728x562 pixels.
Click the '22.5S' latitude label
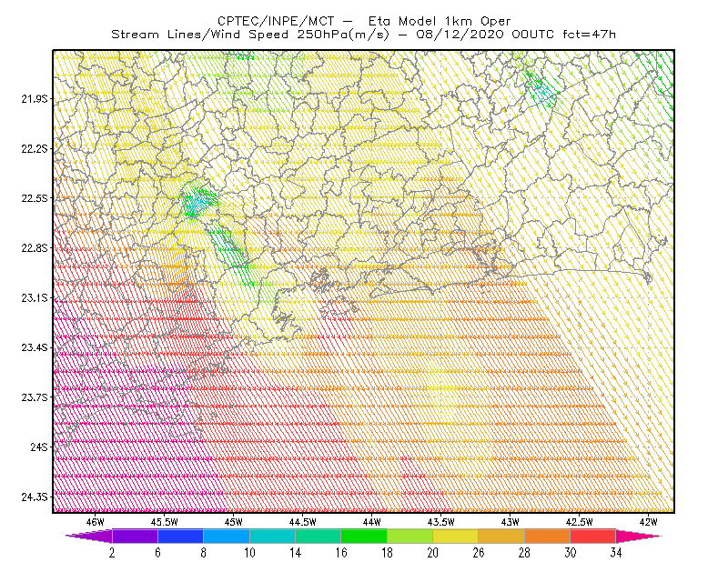pos(35,198)
